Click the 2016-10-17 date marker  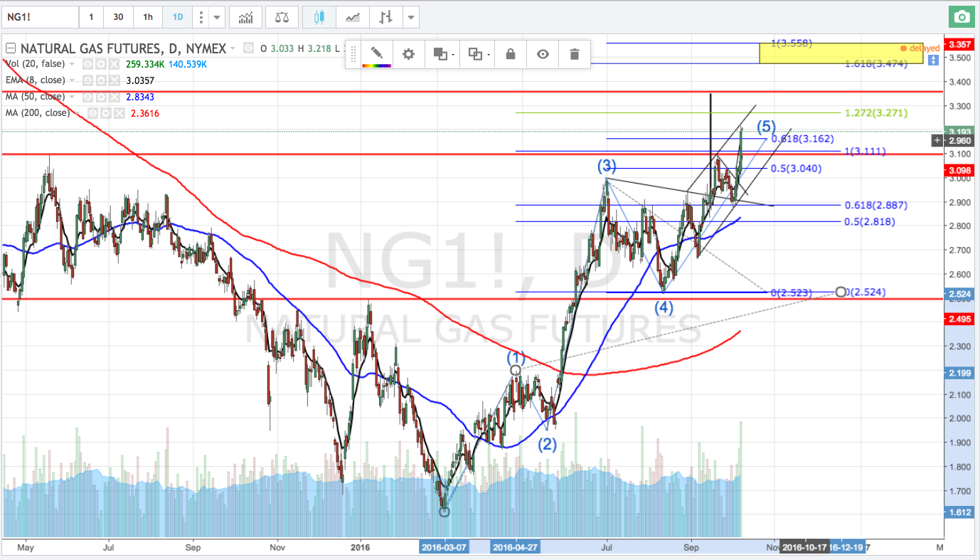tap(805, 546)
